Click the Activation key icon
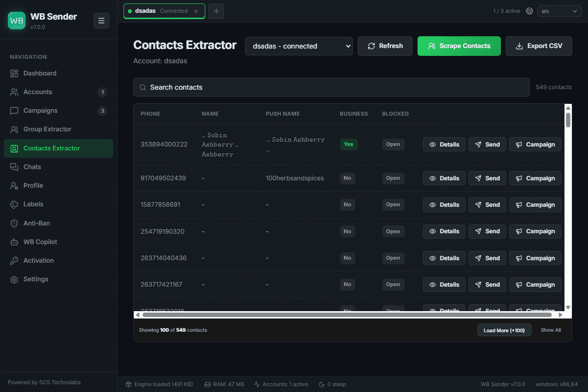The height and width of the screenshot is (392, 588). (14, 261)
